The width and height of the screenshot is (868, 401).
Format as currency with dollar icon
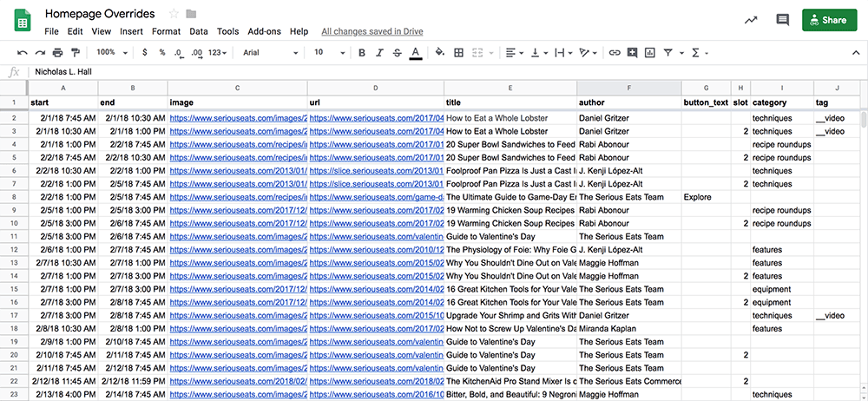pos(145,53)
